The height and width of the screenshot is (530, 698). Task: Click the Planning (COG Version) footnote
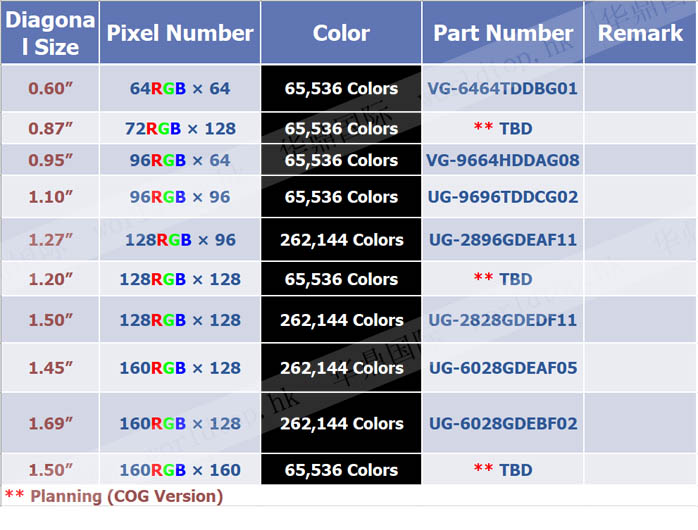pyautogui.click(x=114, y=495)
